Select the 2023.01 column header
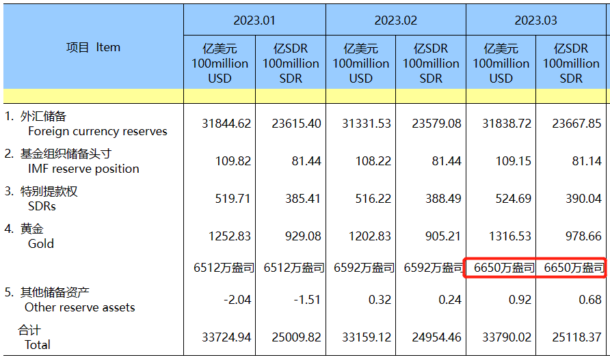Screen dimensions: 610x364 [254, 20]
